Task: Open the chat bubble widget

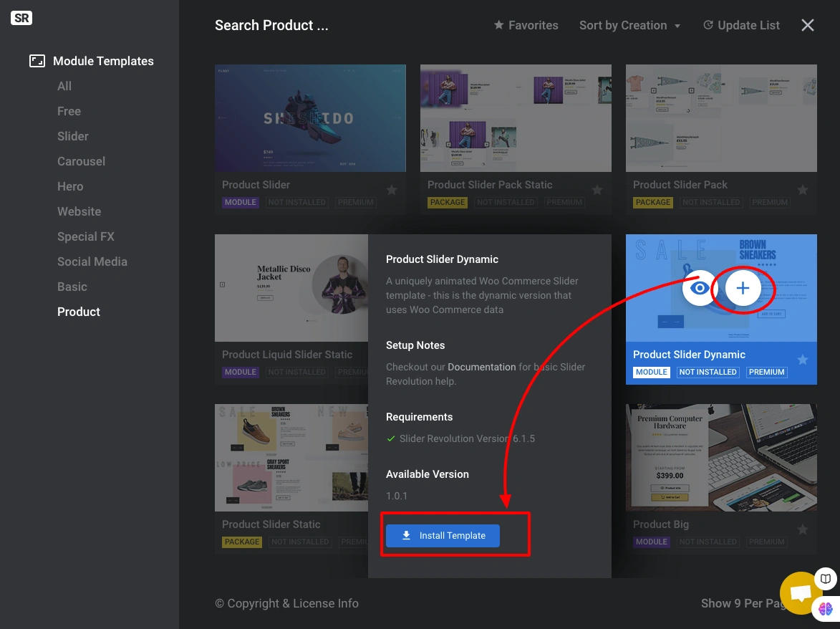Action: tap(800, 593)
